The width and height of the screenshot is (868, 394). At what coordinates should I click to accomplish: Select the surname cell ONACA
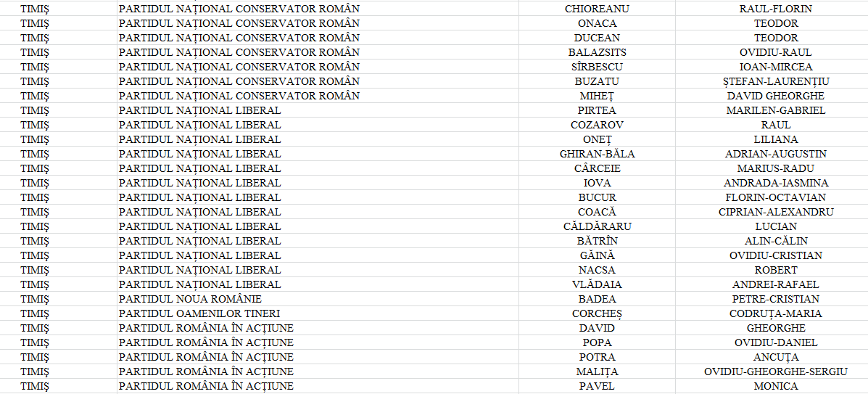point(597,23)
